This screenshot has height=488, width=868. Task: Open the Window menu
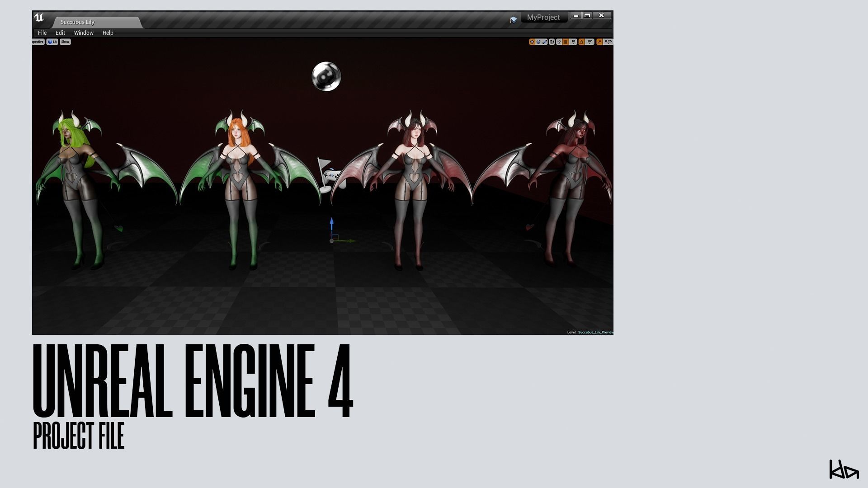(84, 33)
